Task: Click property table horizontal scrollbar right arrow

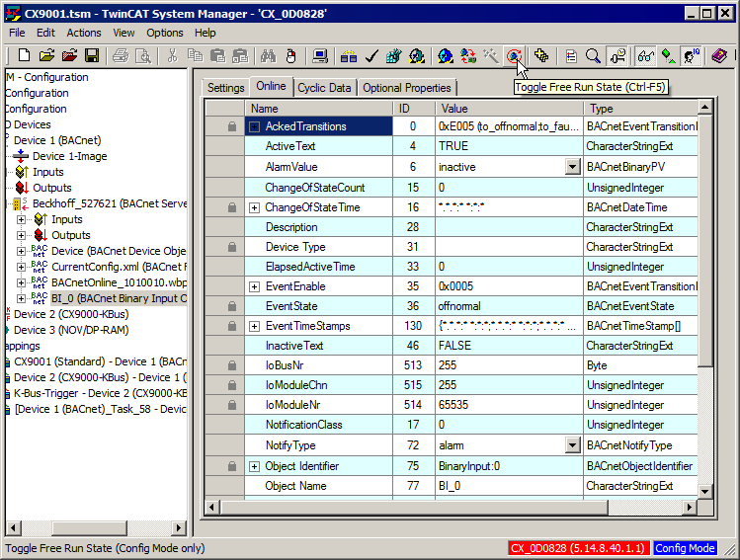Action: click(x=690, y=508)
